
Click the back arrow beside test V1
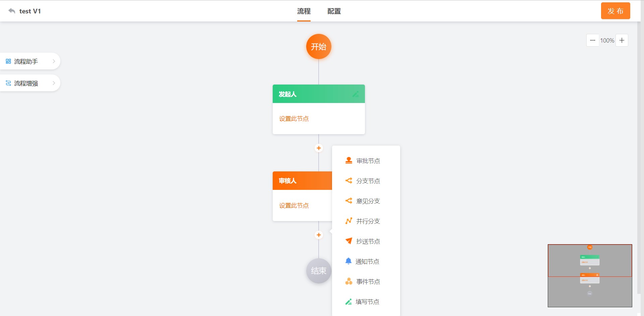click(x=12, y=11)
